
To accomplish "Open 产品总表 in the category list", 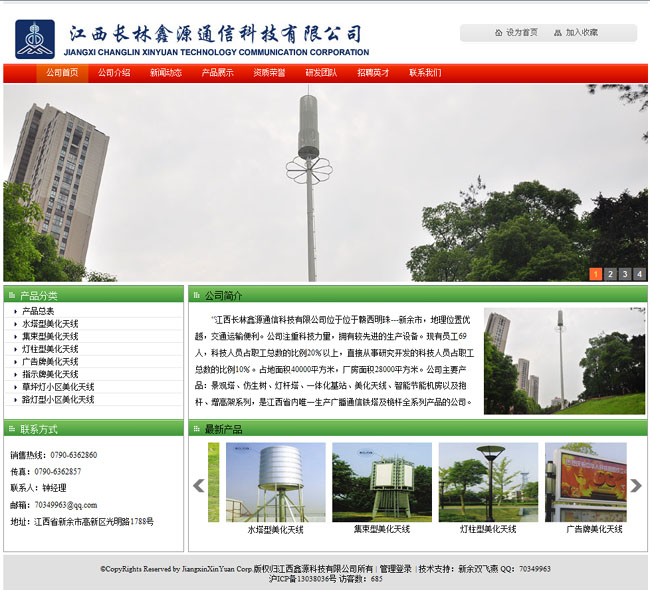I will click(38, 311).
